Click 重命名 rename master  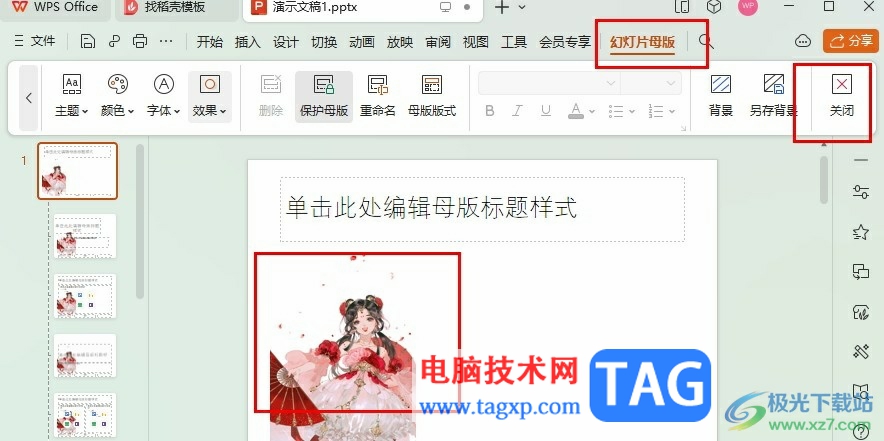pos(378,96)
